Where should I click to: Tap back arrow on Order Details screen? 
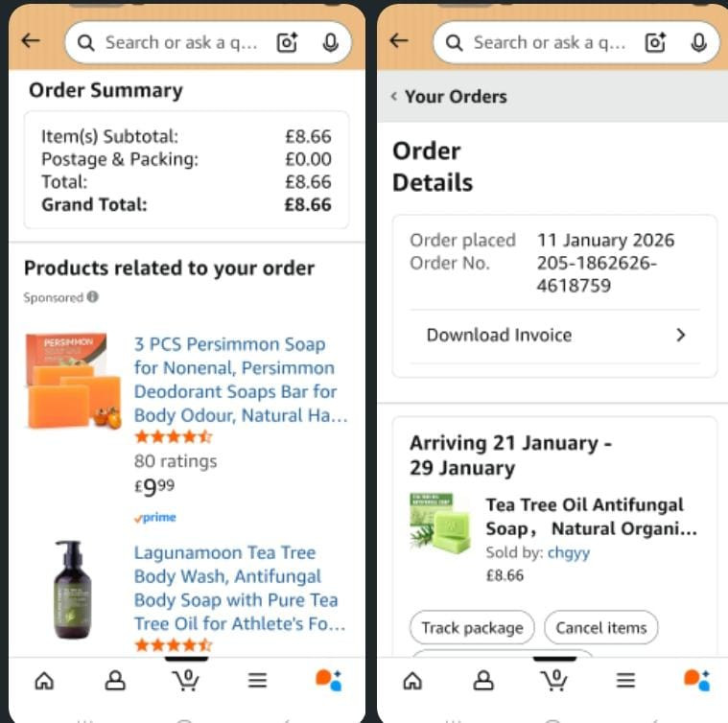coord(399,41)
